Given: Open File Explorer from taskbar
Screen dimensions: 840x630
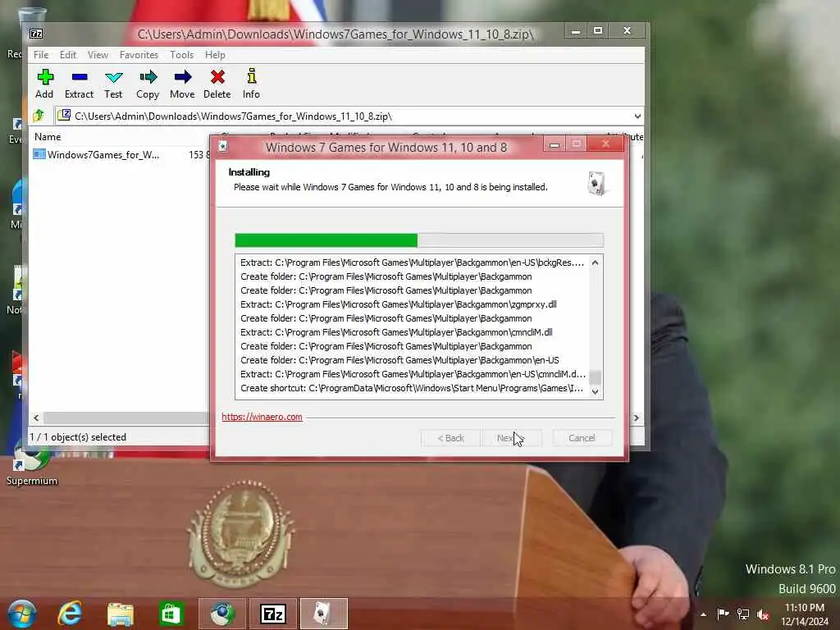Looking at the screenshot, I should coord(120,614).
